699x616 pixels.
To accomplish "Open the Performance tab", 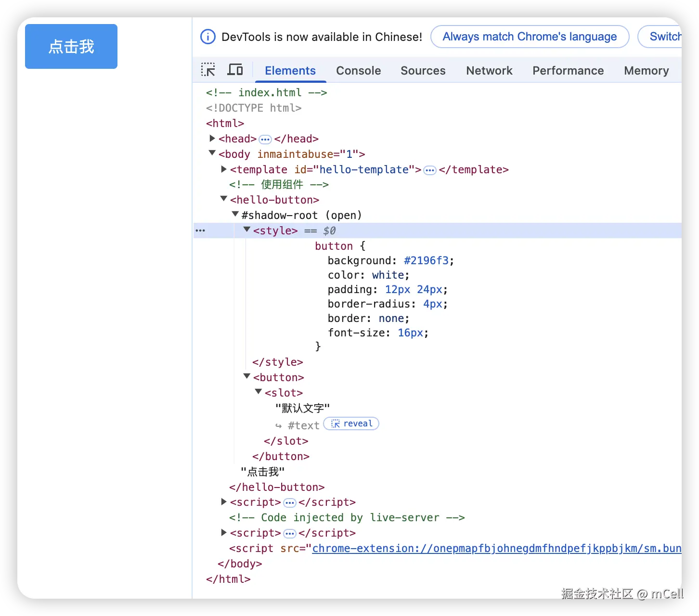I will pyautogui.click(x=568, y=71).
